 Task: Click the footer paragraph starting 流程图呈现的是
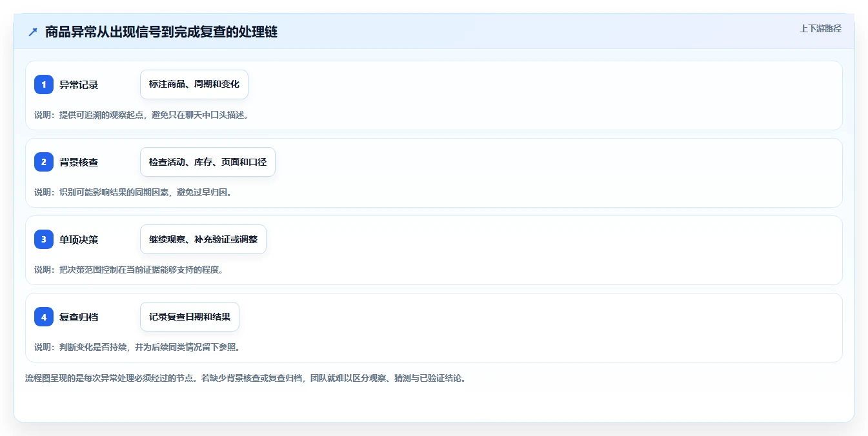[x=245, y=378]
